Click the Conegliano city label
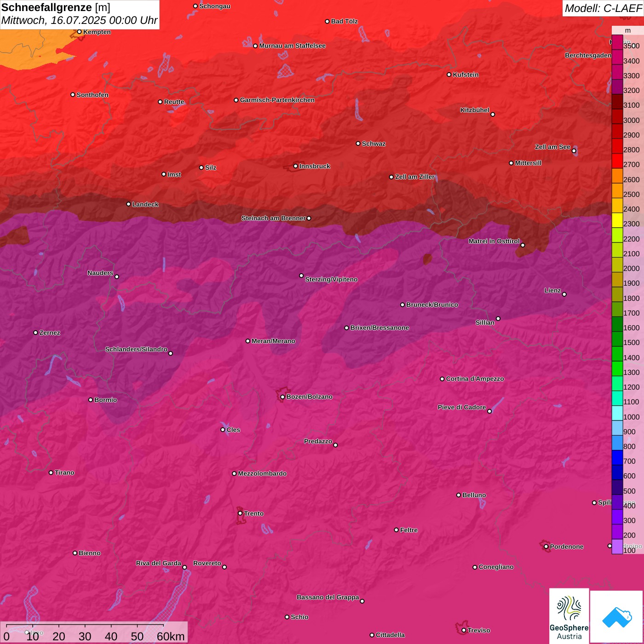 496,567
